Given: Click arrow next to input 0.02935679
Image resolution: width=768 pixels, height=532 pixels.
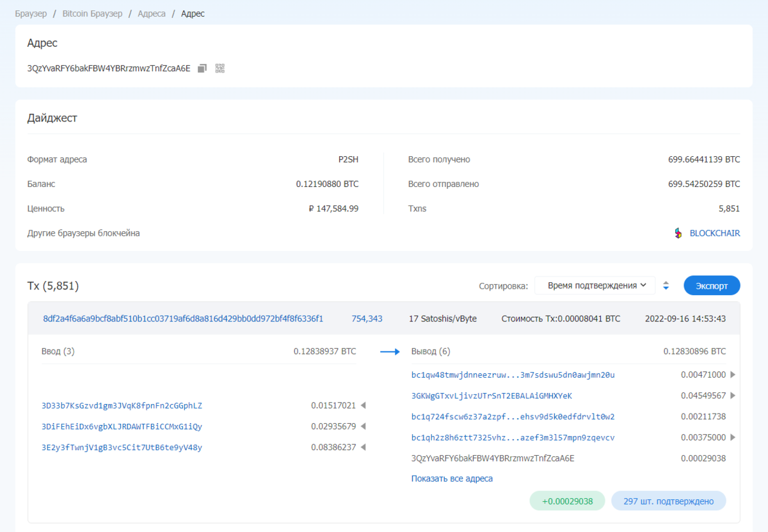Looking at the screenshot, I should 363,426.
